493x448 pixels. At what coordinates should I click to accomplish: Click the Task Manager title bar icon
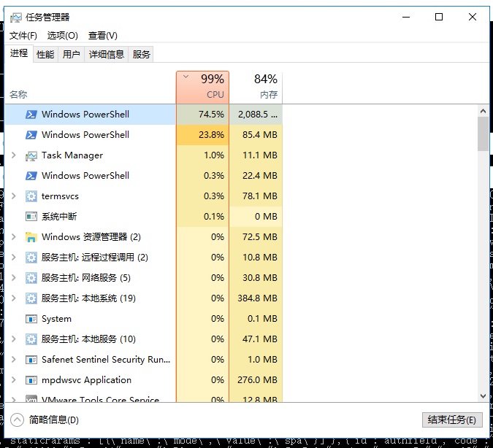16,18
